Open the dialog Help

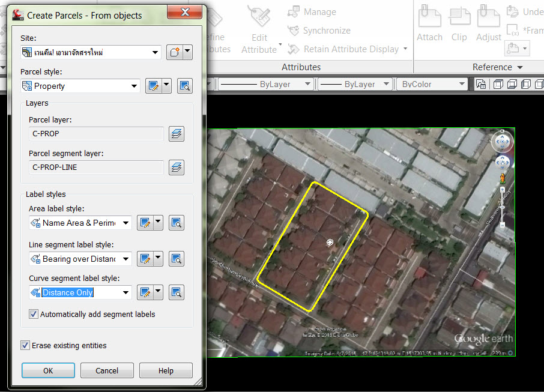166,370
